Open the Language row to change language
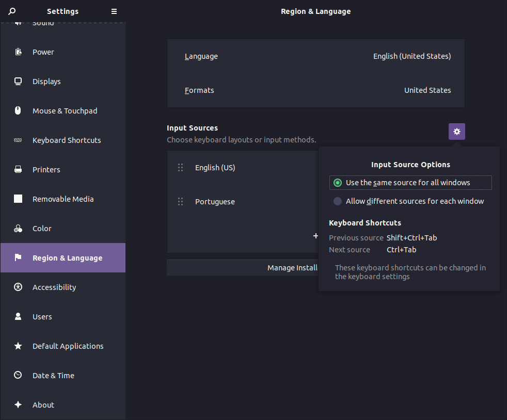This screenshot has height=420, width=507. pyautogui.click(x=315, y=56)
